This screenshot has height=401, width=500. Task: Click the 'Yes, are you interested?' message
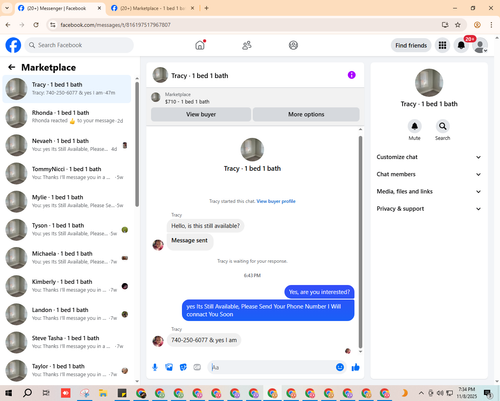[319, 292]
